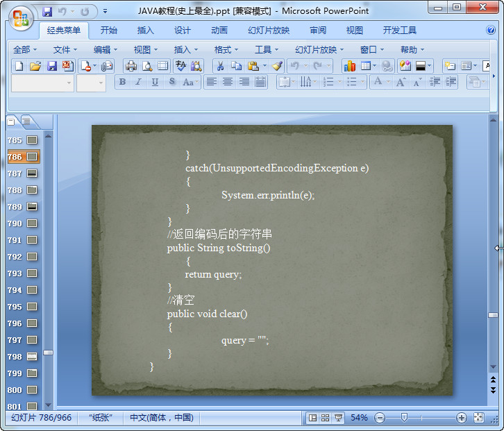The width and height of the screenshot is (504, 431).
Task: Open Customize Quick Access Toolbar arrow
Action: click(105, 11)
